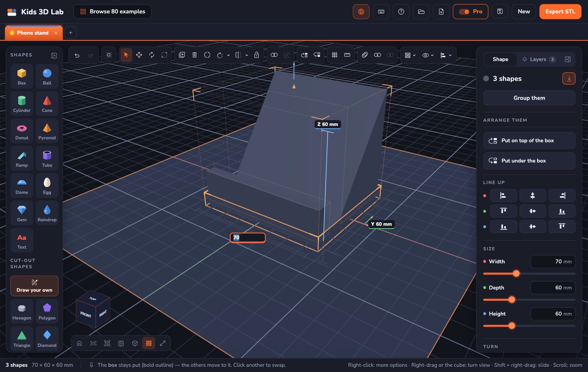Viewport: 588px width, 372px height.
Task: Toggle the ruler measurement icon
Action: 347,55
